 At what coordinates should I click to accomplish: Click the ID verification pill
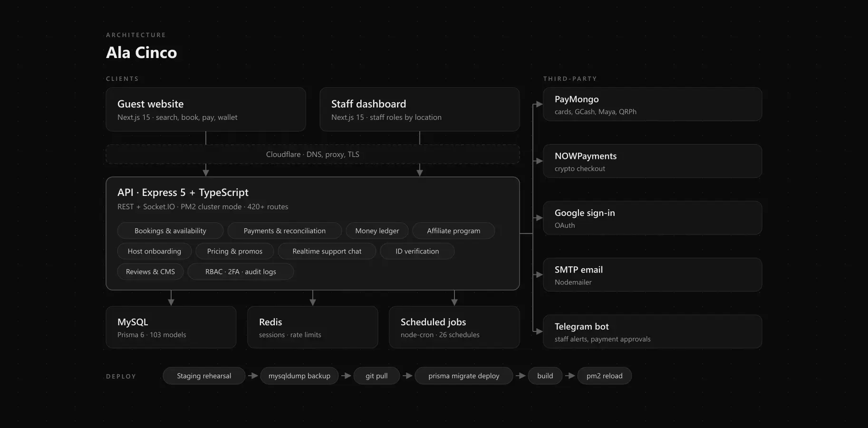point(417,251)
